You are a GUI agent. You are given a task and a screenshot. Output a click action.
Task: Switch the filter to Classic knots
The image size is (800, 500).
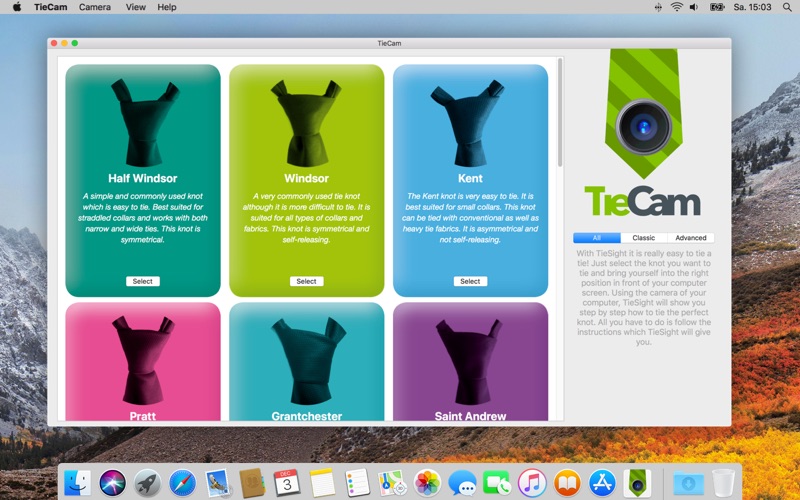click(643, 238)
